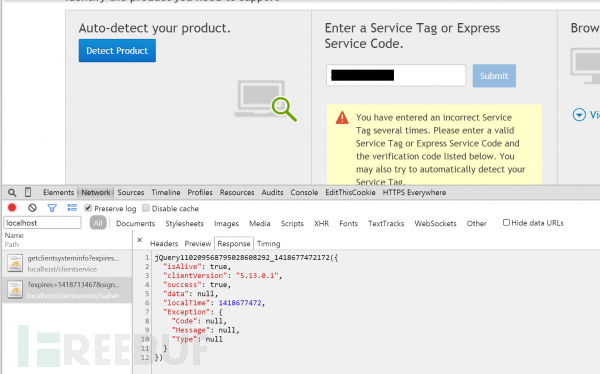Toggle the device mode phone icon
This screenshot has height=374, width=600.
[x=28, y=192]
